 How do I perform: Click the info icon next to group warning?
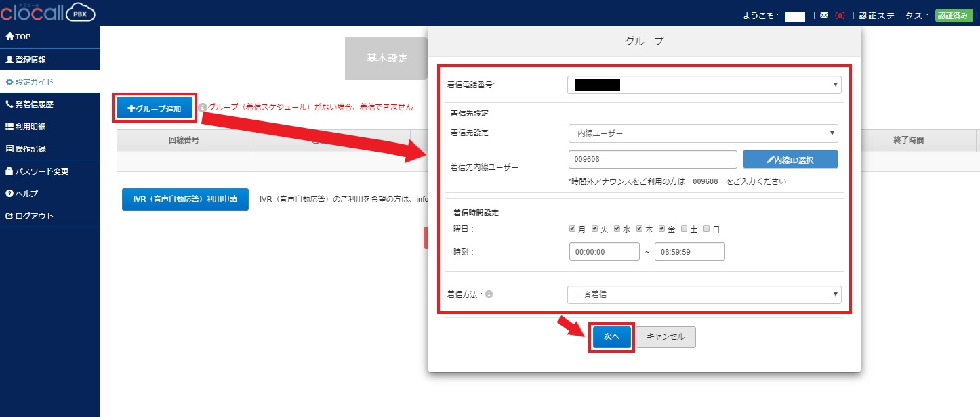(x=203, y=107)
